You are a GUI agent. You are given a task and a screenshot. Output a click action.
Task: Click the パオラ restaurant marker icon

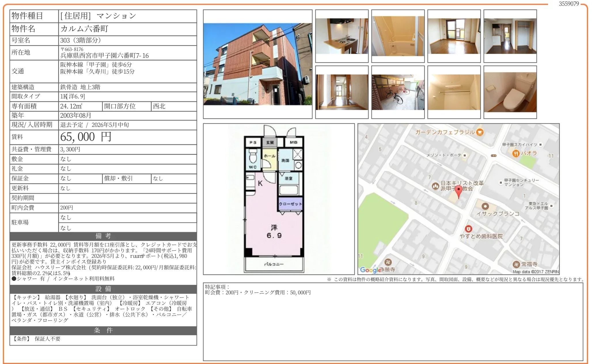point(516,153)
